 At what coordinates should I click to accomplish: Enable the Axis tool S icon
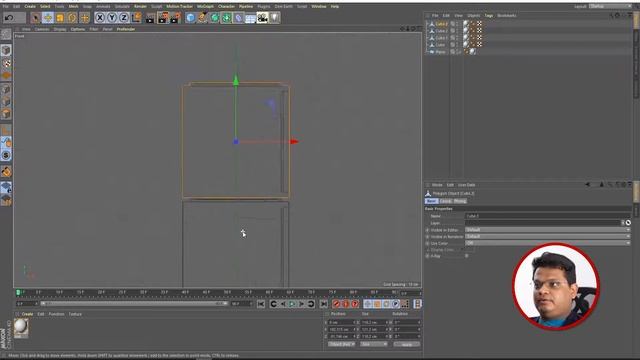[x=6, y=155]
